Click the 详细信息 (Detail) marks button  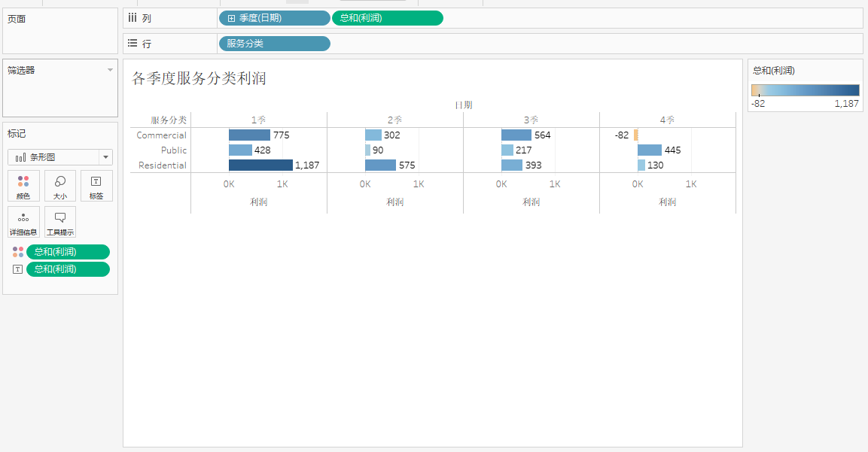tap(23, 222)
